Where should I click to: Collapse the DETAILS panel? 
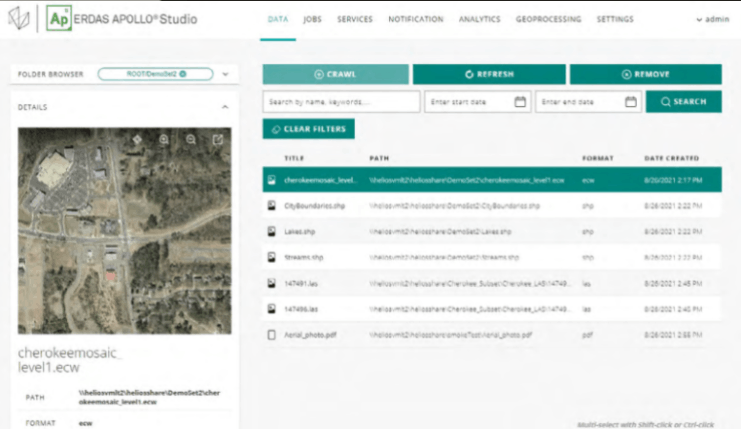tap(225, 107)
